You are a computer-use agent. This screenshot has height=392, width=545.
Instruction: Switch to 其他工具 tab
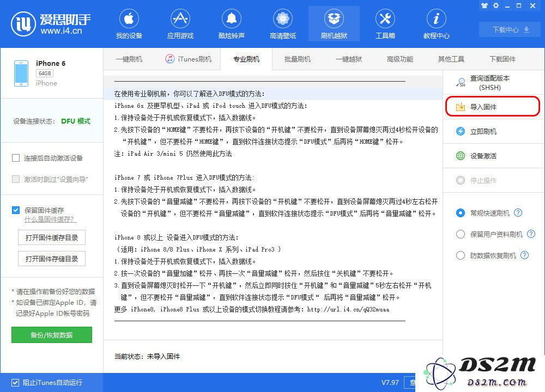tap(451, 59)
